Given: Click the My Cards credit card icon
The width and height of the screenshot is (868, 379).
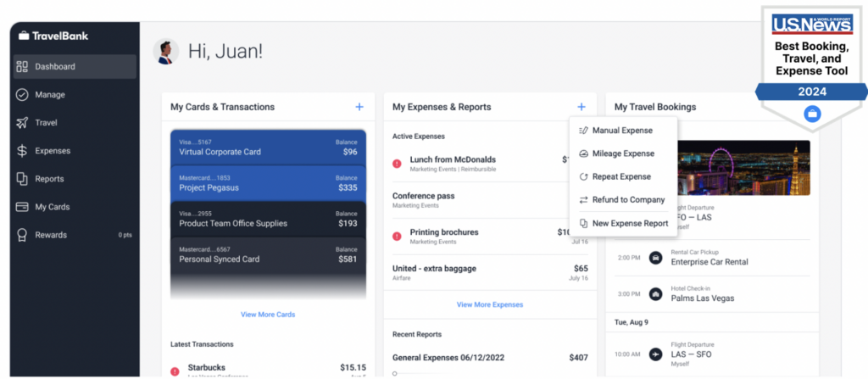Looking at the screenshot, I should [x=22, y=207].
